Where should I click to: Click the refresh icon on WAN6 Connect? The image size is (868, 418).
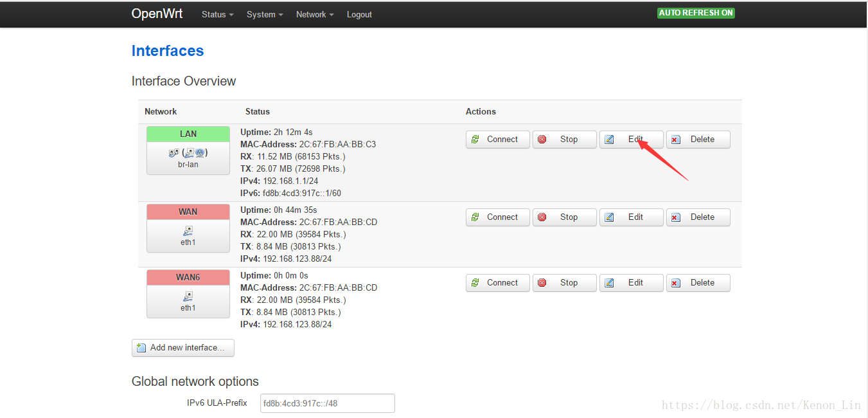pos(475,283)
